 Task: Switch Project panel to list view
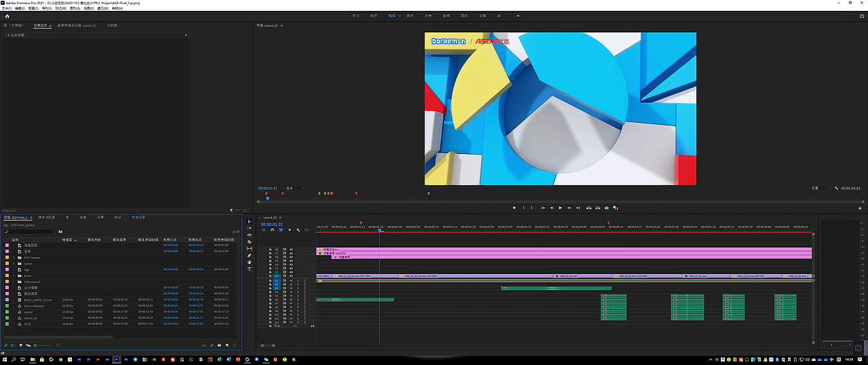(x=13, y=345)
